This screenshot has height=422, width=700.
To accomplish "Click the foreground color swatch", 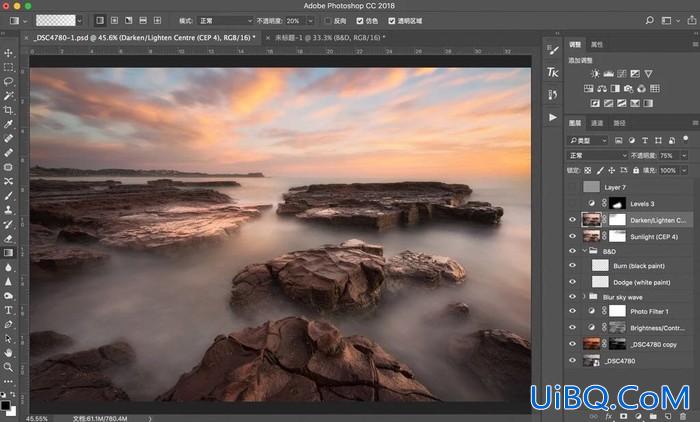I will (5, 405).
